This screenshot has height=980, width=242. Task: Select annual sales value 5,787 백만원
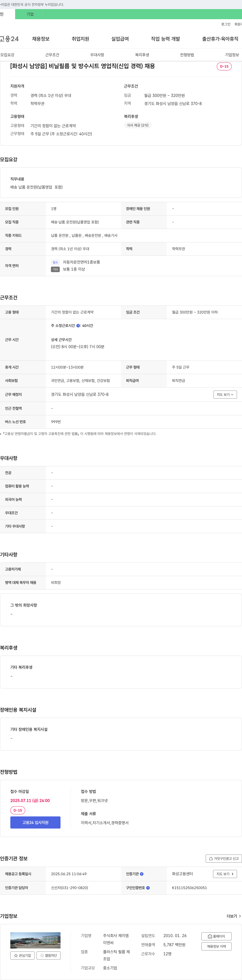point(174,945)
